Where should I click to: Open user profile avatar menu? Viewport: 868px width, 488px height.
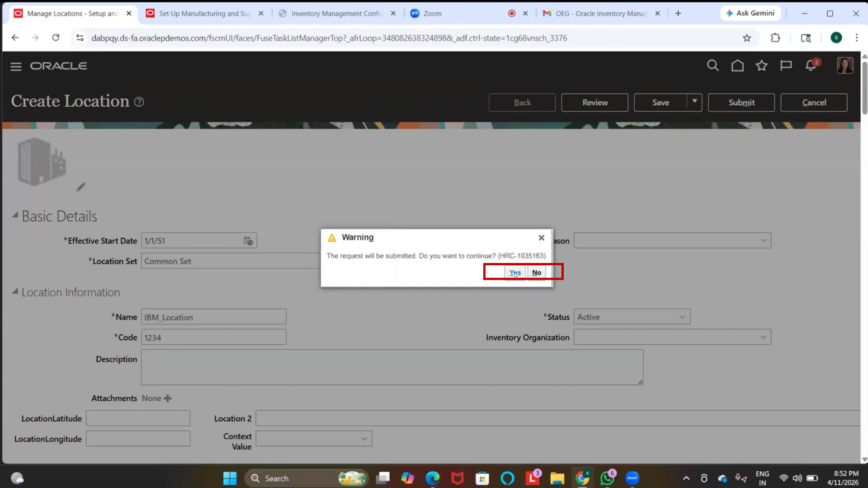tap(844, 66)
